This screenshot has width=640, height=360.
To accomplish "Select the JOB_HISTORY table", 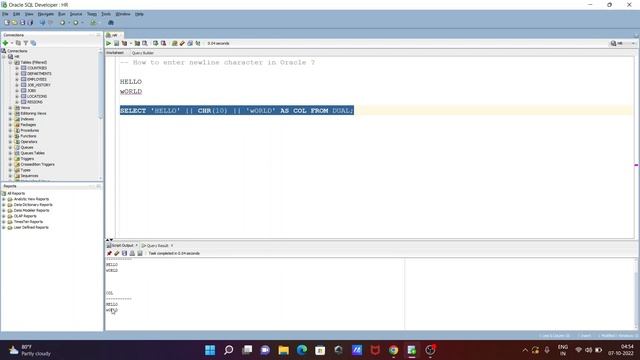I will point(39,85).
